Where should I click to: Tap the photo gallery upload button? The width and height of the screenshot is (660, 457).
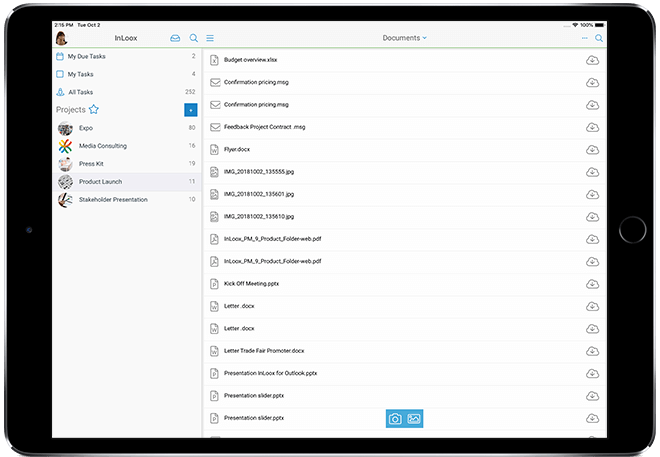(414, 419)
